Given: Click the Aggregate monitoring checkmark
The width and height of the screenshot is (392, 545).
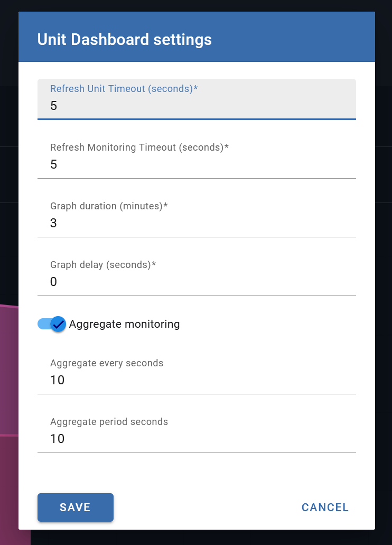Looking at the screenshot, I should point(59,324).
